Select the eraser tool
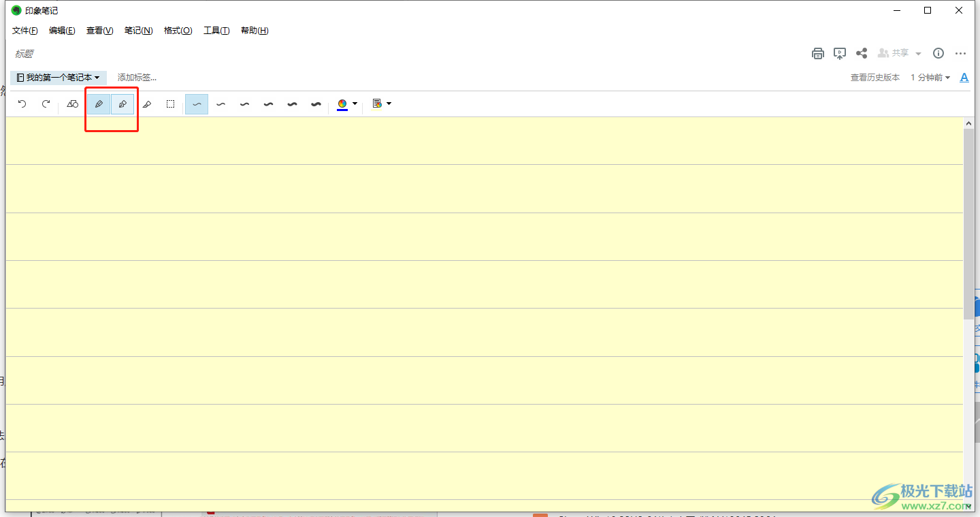This screenshot has width=980, height=517. [147, 104]
